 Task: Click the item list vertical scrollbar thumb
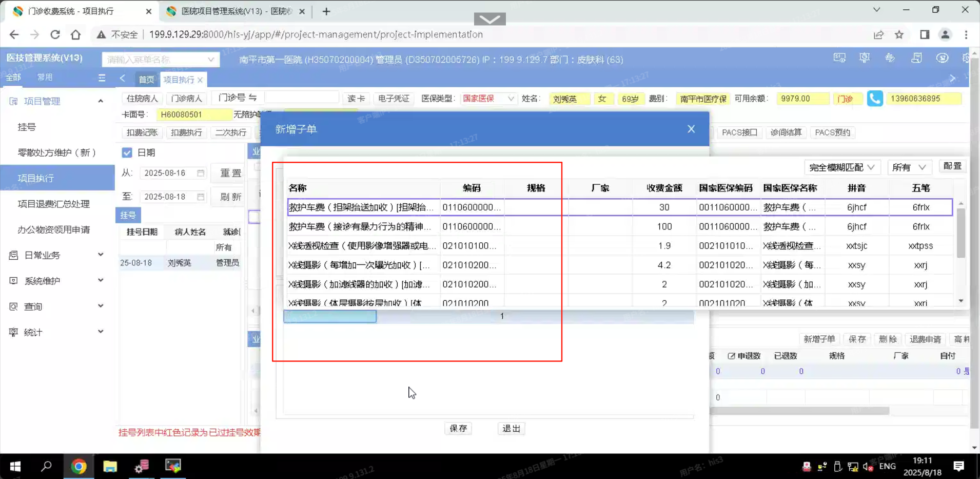(x=961, y=234)
